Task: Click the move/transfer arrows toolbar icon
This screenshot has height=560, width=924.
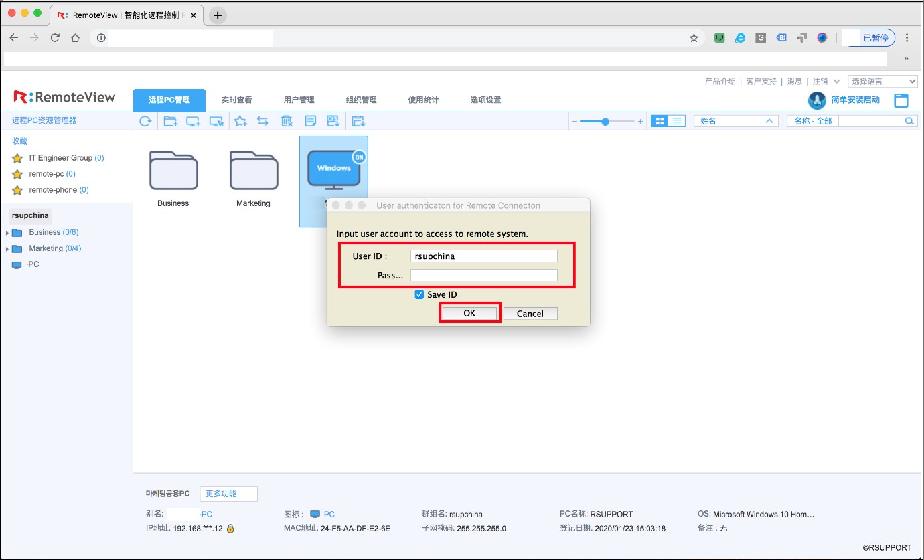Action: pos(263,121)
